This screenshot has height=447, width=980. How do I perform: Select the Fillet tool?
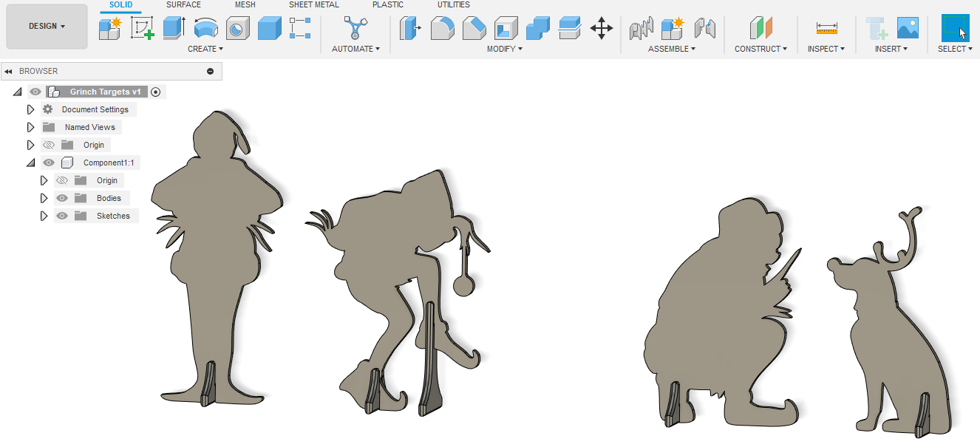point(442,28)
